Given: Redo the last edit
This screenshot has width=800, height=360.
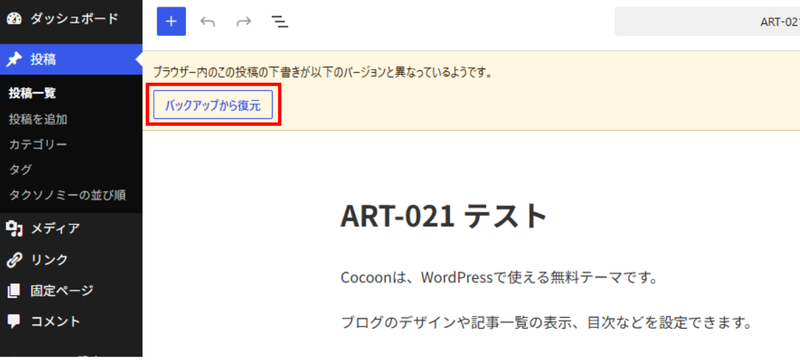Looking at the screenshot, I should click(244, 21).
